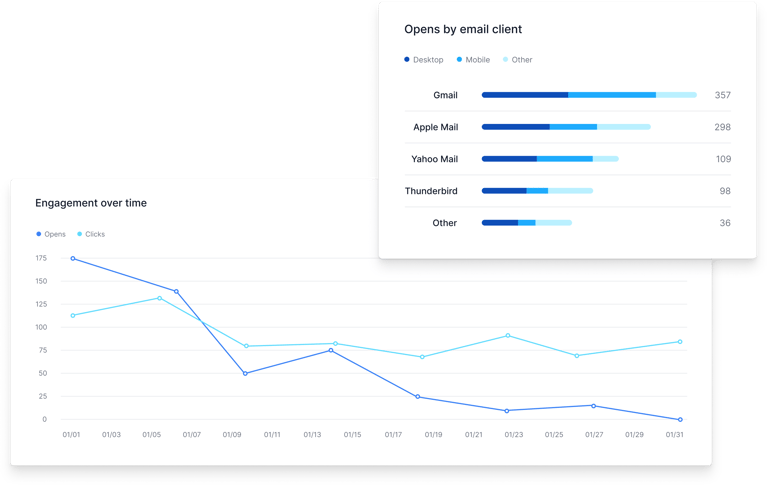Click the Yahoo Mail row label
Image resolution: width=767 pixels, height=485 pixels.
(434, 159)
